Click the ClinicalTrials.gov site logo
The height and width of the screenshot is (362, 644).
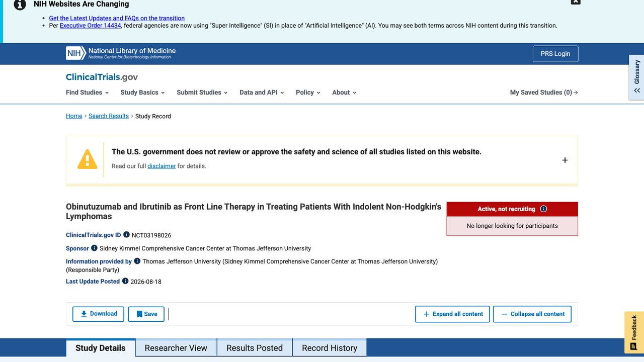coord(102,77)
